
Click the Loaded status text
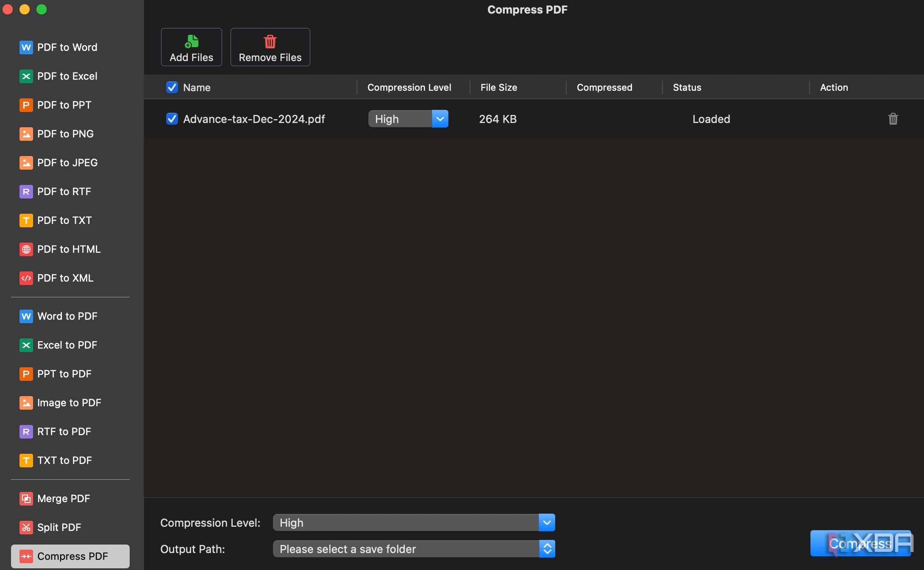(711, 119)
